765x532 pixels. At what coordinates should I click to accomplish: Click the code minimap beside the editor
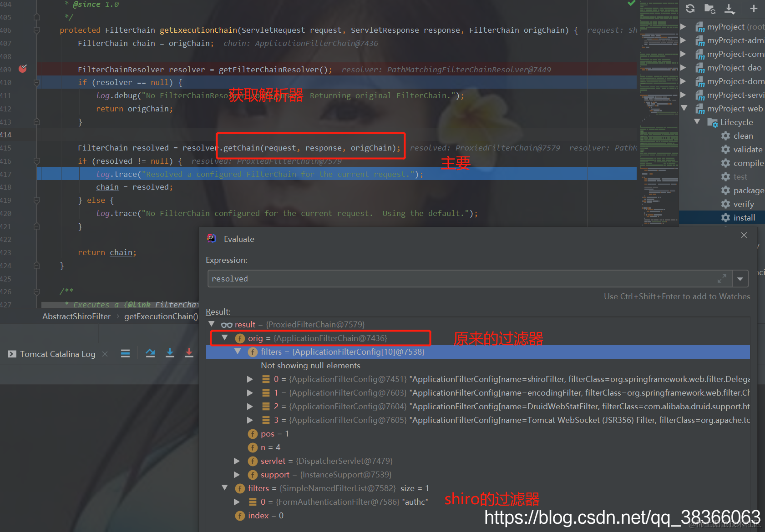658,114
